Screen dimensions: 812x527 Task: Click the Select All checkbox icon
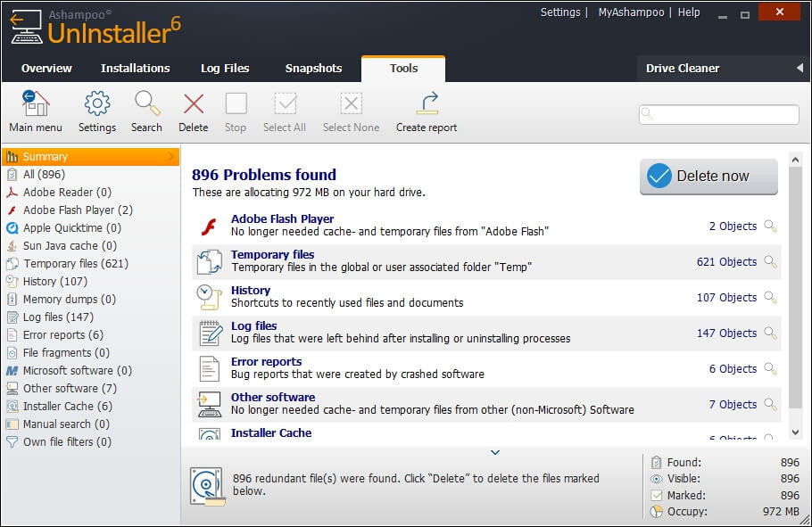click(x=285, y=104)
